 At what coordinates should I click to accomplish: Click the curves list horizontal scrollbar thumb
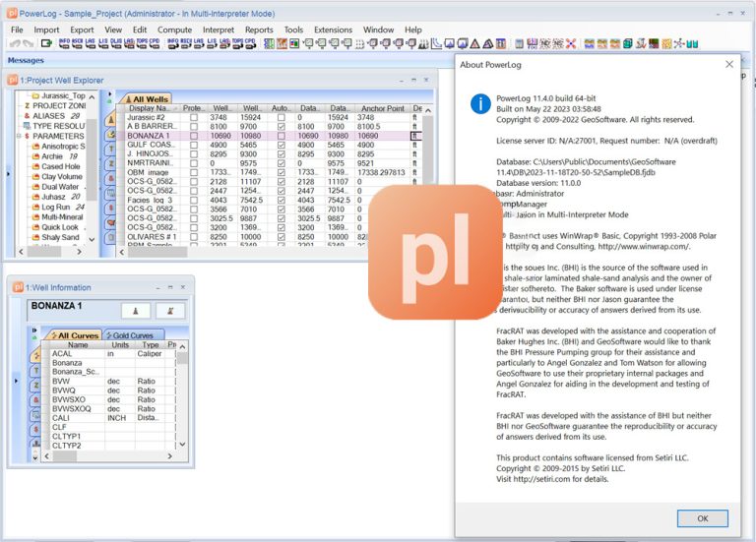[65, 455]
